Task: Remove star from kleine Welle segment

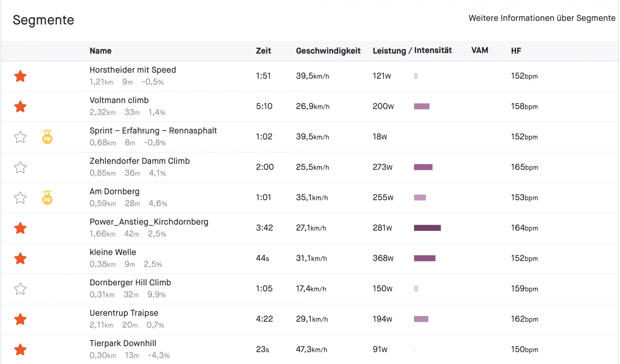Action: 20,258
